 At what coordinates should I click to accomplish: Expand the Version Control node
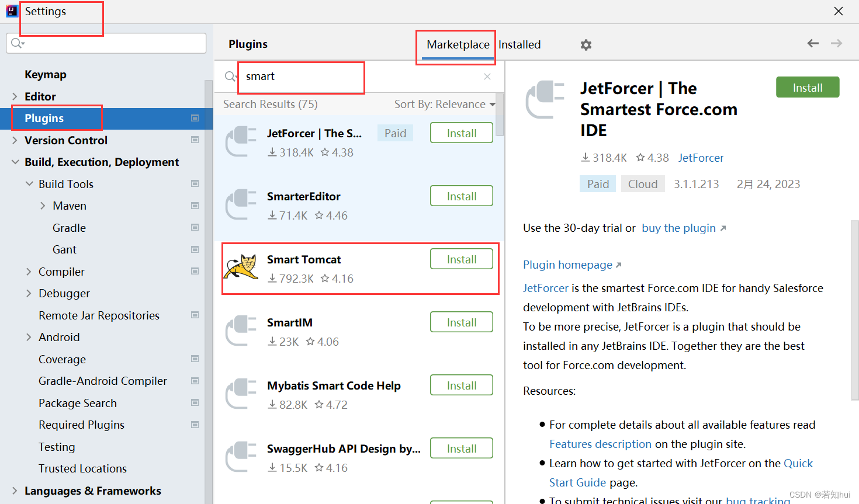[15, 140]
